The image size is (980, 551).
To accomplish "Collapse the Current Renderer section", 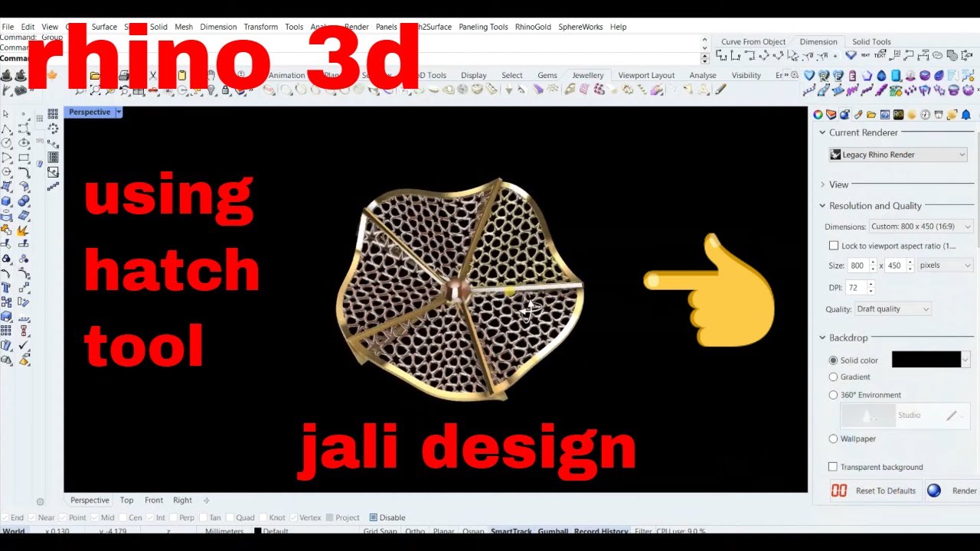I will (x=823, y=132).
